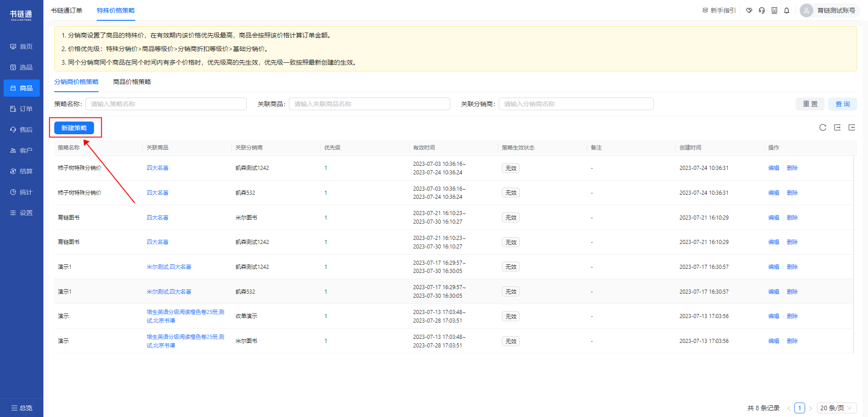Refresh the strategy table
868x417 pixels.
pyautogui.click(x=823, y=127)
